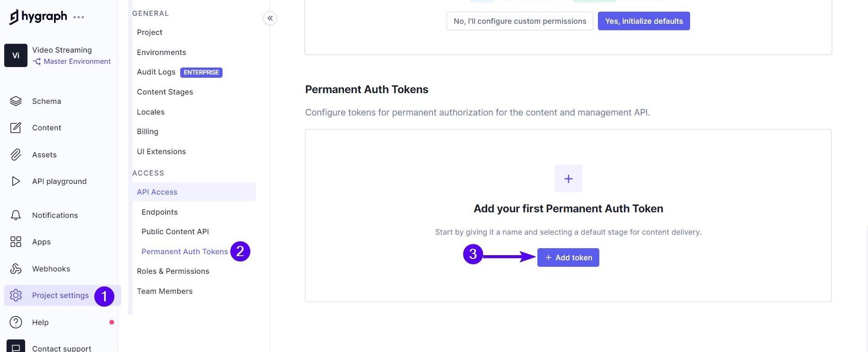Open Apps grid icon
868x352 pixels.
16,242
